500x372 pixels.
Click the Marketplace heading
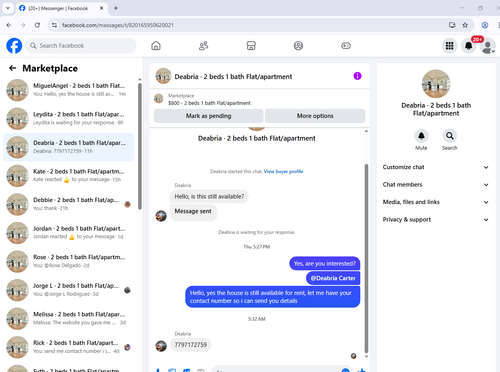pyautogui.click(x=50, y=68)
